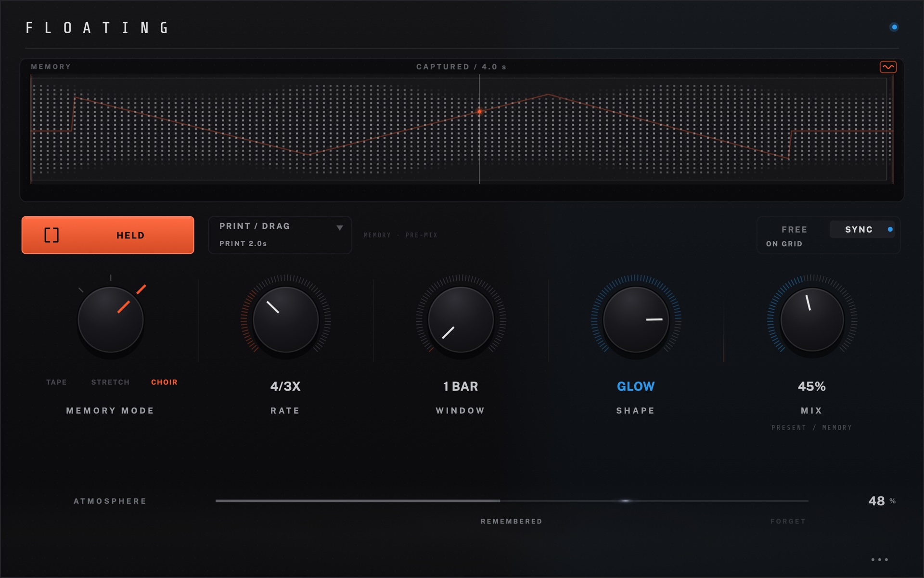Image resolution: width=924 pixels, height=578 pixels.
Task: Open the Print / Drag mode selector
Action: click(280, 235)
